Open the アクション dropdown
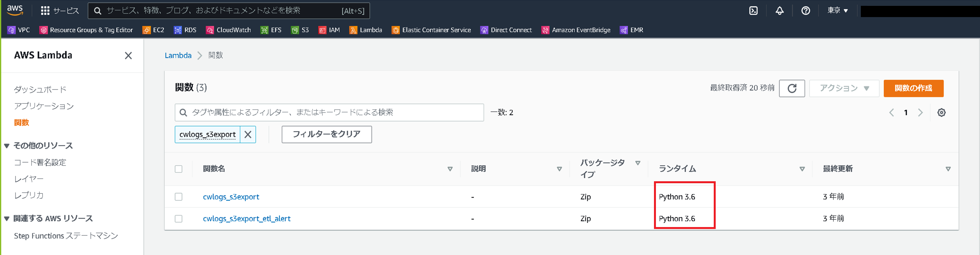The width and height of the screenshot is (980, 255). 844,88
